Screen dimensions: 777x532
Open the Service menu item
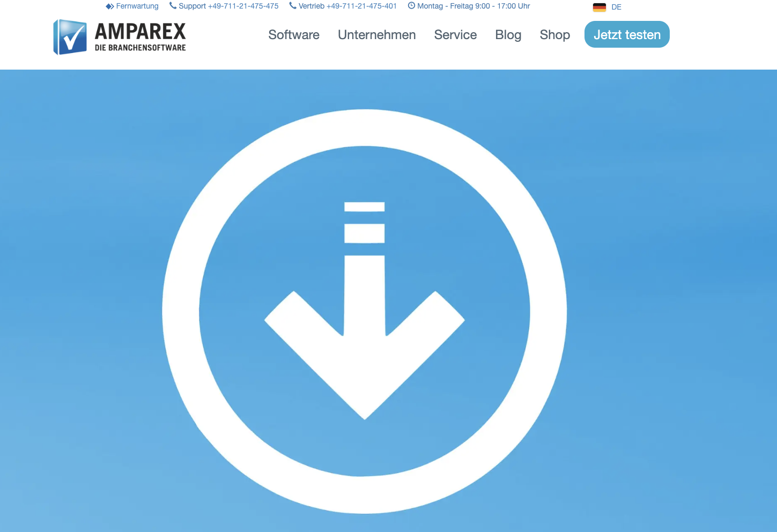click(x=455, y=35)
